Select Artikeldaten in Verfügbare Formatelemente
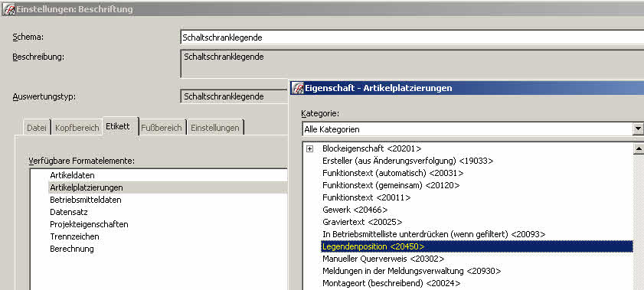The width and height of the screenshot is (644, 290). pos(72,175)
